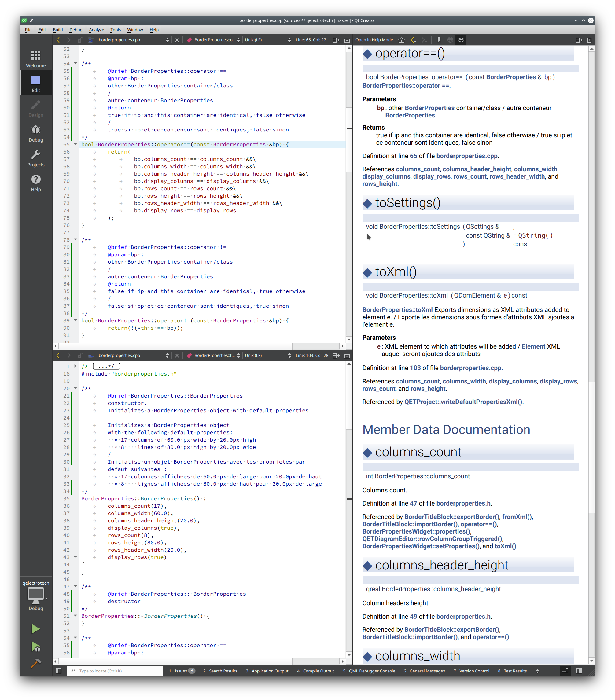Click the Build hammer icon

pos(35,663)
